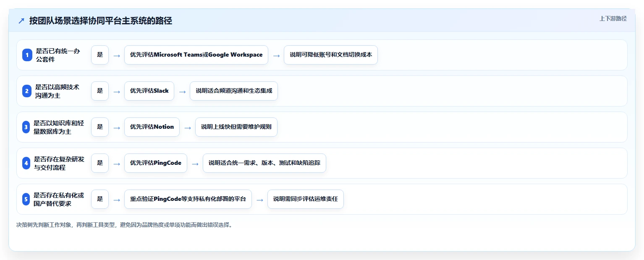This screenshot has height=260, width=644.
Task: Click the footer note starting 决策树先判断工作对象
Action: (124, 225)
